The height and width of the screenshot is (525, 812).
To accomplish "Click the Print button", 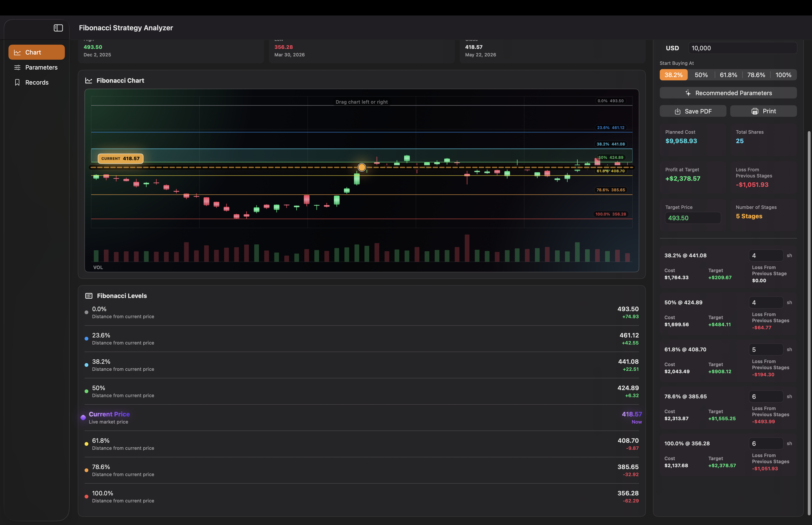I will point(763,111).
